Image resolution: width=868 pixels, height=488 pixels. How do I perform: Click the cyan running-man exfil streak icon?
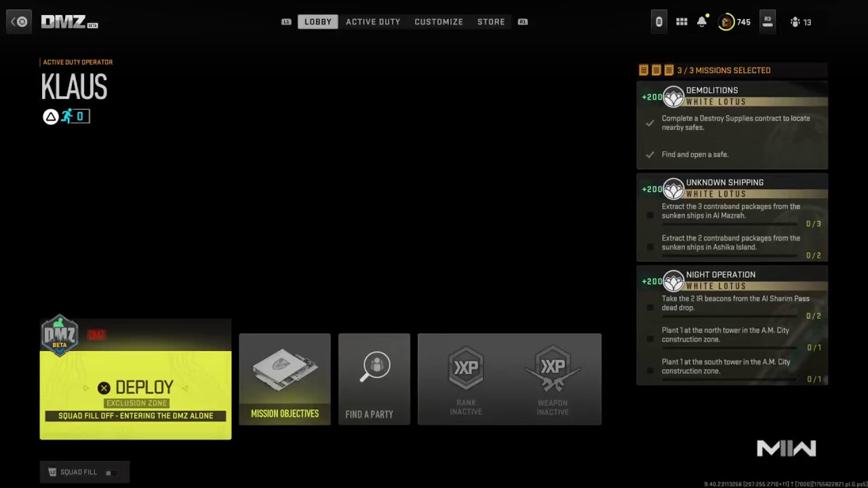click(x=66, y=117)
